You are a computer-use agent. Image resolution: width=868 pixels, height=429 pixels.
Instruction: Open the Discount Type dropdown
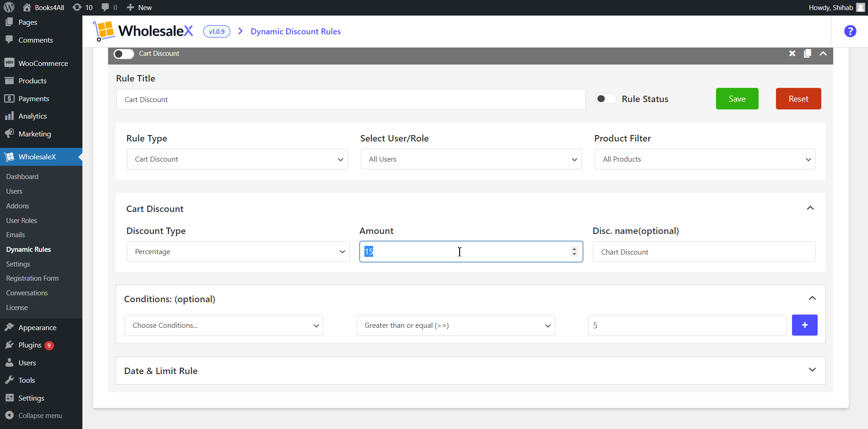pos(238,252)
